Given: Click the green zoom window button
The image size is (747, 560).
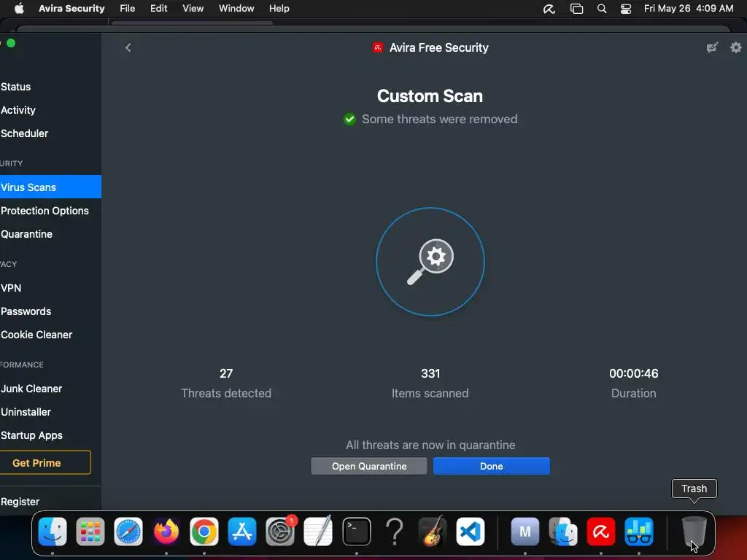Looking at the screenshot, I should pyautogui.click(x=11, y=43).
